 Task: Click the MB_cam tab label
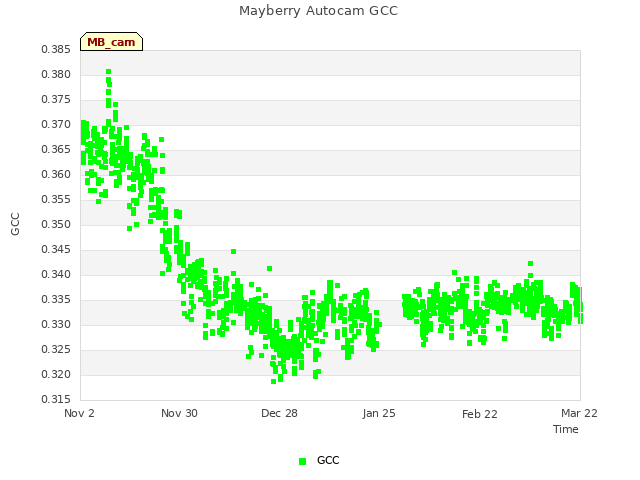click(111, 42)
